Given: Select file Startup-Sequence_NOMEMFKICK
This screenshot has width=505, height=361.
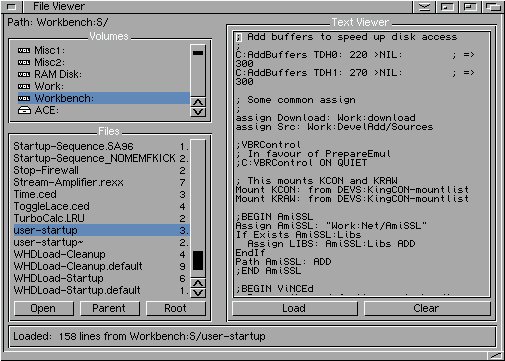Looking at the screenshot, I should [101, 158].
